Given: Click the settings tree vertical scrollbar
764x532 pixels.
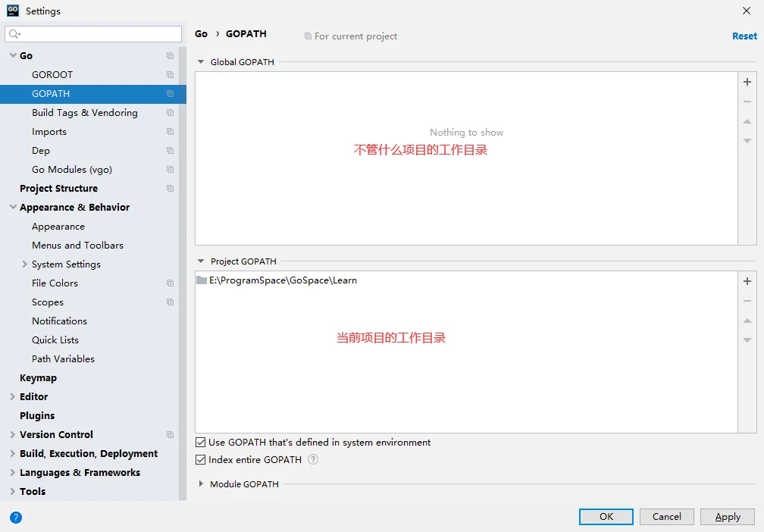Looking at the screenshot, I should (183, 273).
